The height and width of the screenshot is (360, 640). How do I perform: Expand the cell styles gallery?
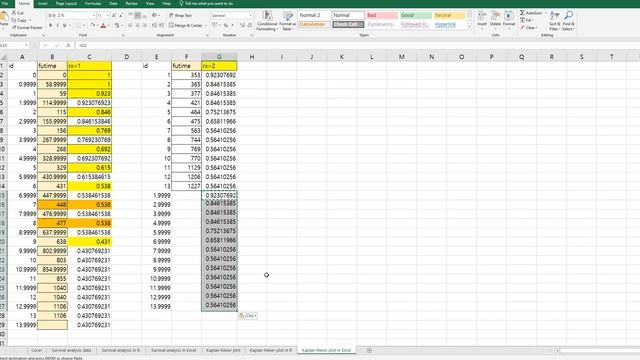click(469, 27)
